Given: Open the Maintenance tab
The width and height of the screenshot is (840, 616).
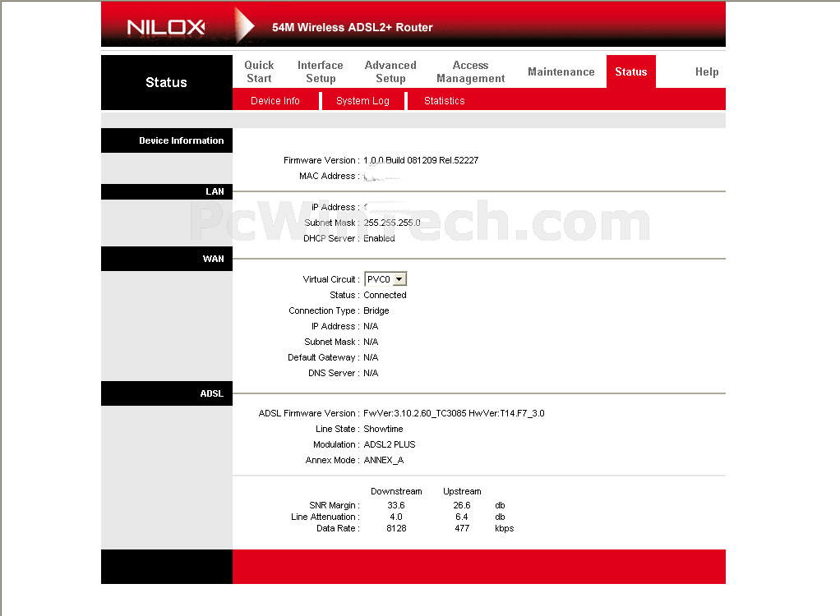Looking at the screenshot, I should [x=561, y=71].
